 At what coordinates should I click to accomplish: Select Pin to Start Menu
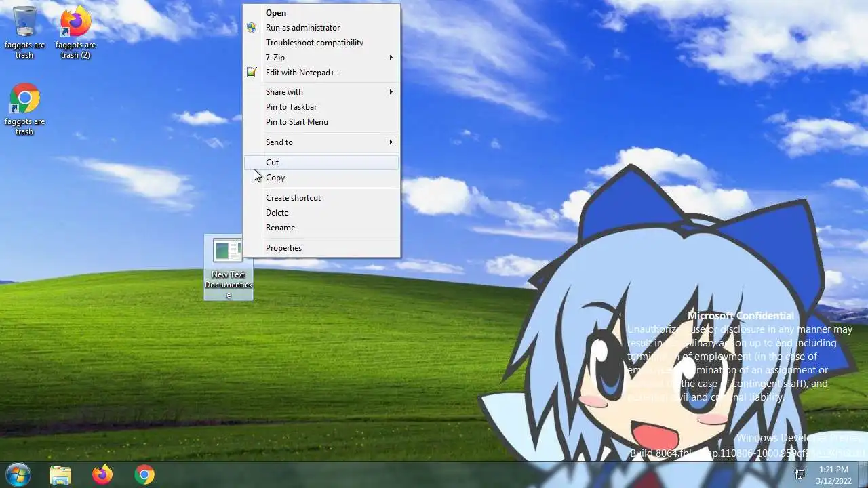(321, 122)
